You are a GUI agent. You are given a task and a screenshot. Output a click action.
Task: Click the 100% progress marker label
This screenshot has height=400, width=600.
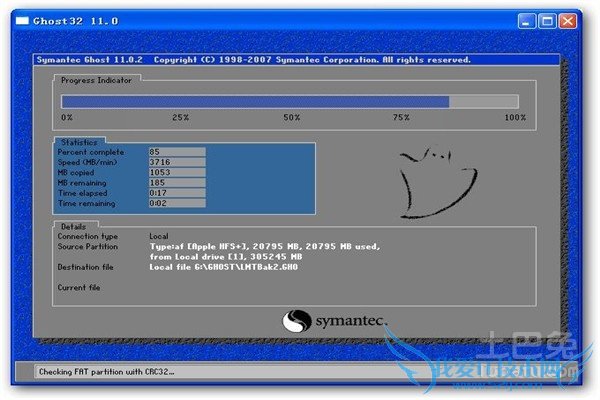514,118
